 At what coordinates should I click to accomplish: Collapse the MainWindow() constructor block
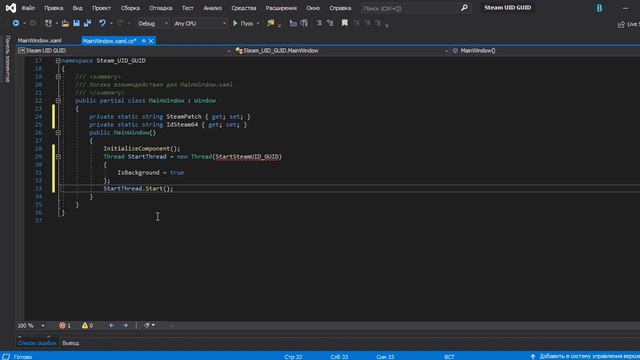tap(58, 132)
